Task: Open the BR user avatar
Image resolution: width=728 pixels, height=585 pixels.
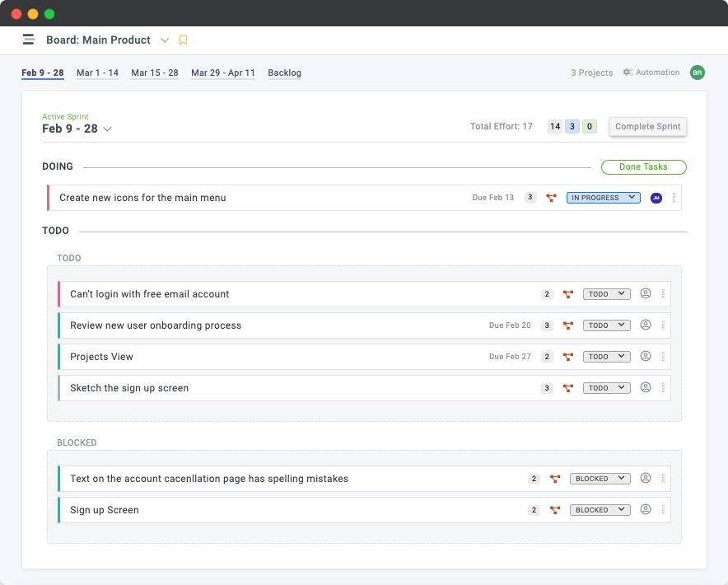Action: 697,73
